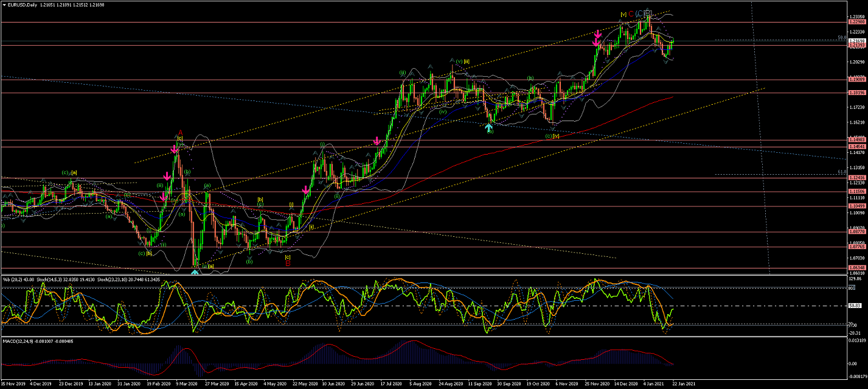This screenshot has width=868, height=389.
Task: Select the 61.8 Fibonacci level label
Action: pos(842,172)
